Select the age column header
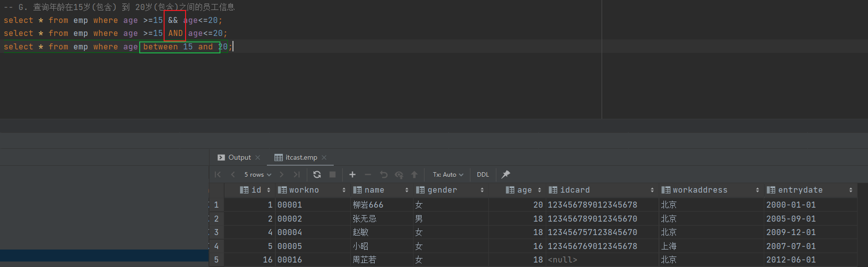Image resolution: width=868 pixels, height=267 pixels. click(x=517, y=190)
